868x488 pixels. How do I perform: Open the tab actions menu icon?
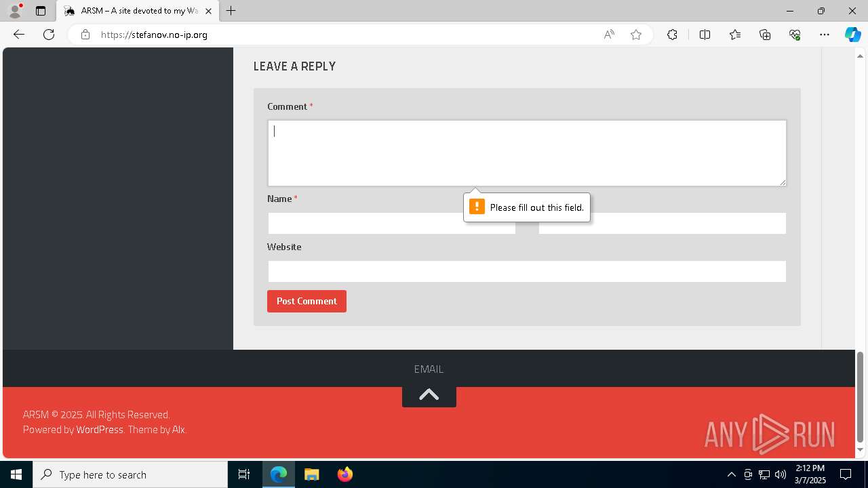click(x=41, y=11)
